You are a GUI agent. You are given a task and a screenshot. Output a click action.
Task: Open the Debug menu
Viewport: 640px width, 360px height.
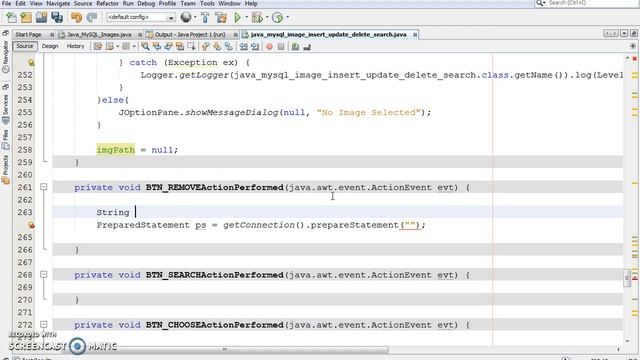pos(146,3)
